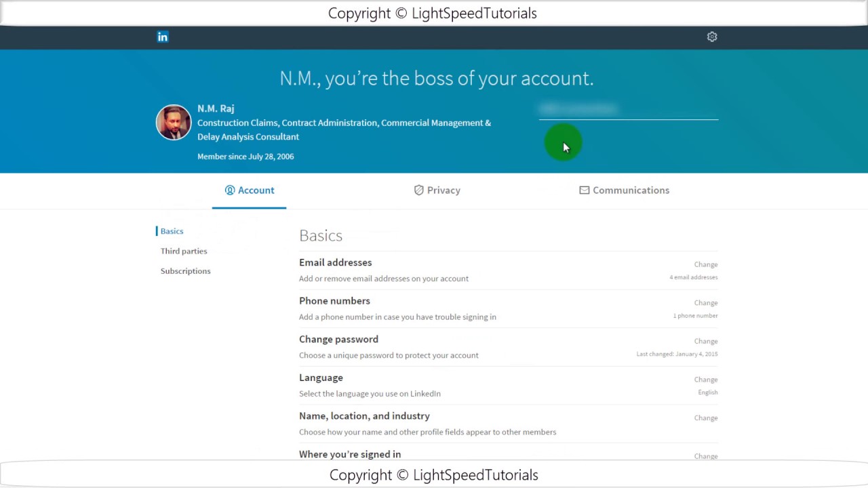
Task: Expand the Phone numbers setting row
Action: pyautogui.click(x=509, y=309)
